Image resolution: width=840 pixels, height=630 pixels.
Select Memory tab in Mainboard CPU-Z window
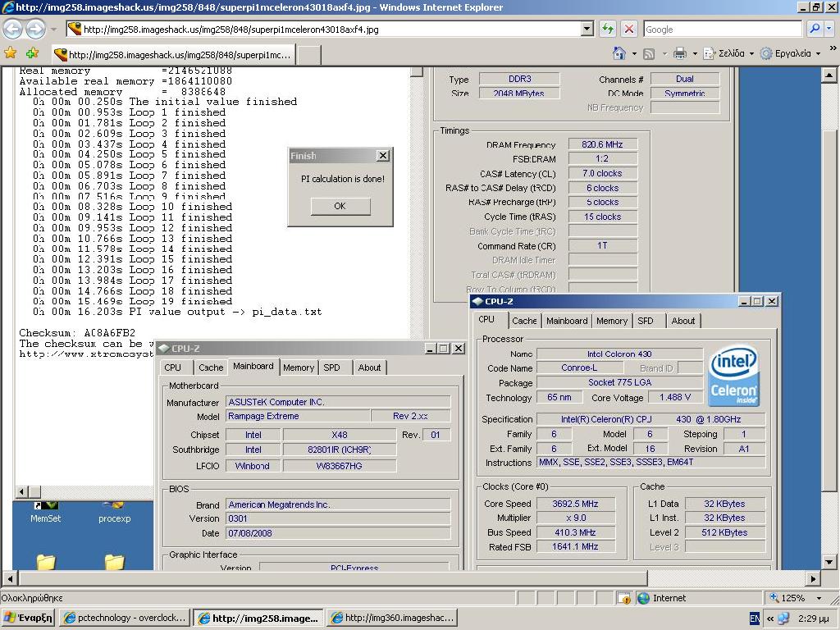point(299,367)
